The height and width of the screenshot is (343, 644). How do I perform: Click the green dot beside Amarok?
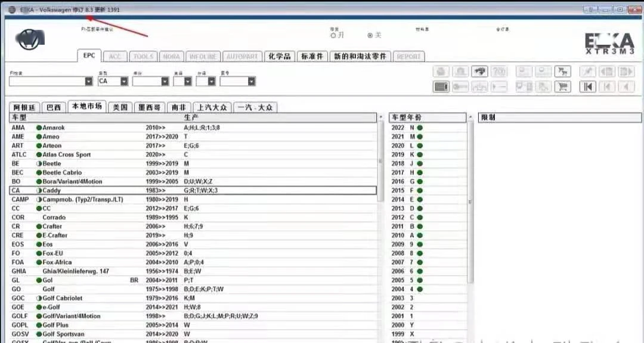pos(39,128)
